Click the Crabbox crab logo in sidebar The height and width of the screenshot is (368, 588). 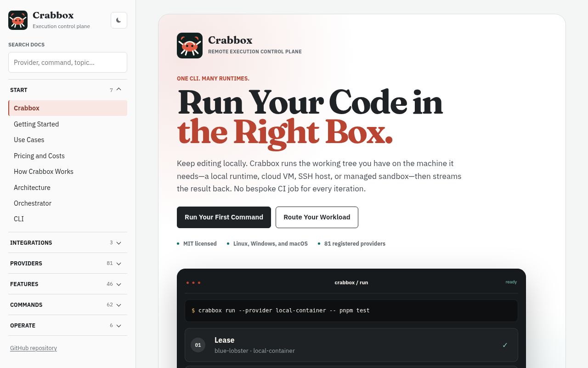[x=18, y=20]
